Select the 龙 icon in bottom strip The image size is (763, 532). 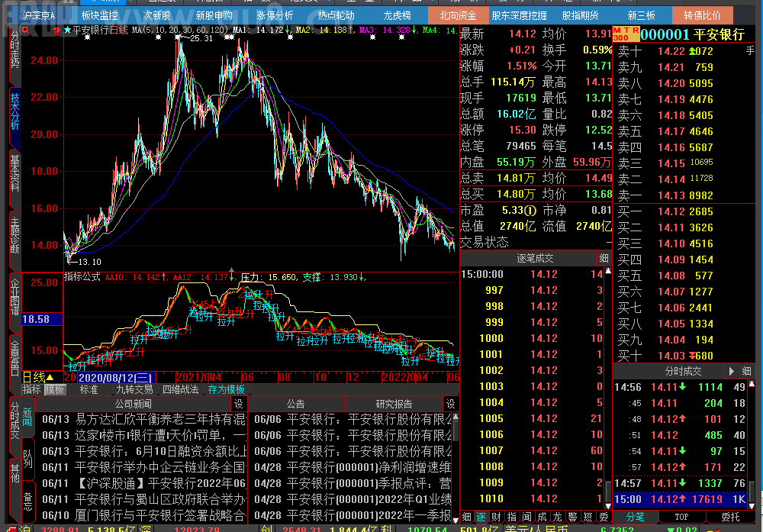pos(557,517)
